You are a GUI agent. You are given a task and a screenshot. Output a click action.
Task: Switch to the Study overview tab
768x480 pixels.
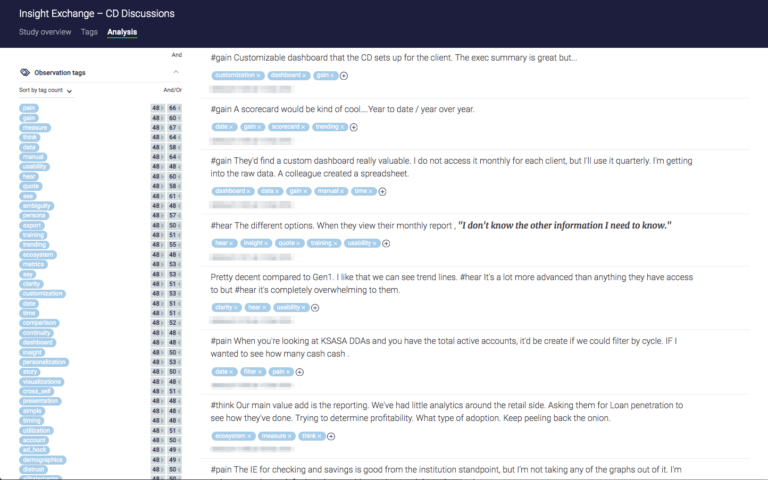tap(44, 32)
